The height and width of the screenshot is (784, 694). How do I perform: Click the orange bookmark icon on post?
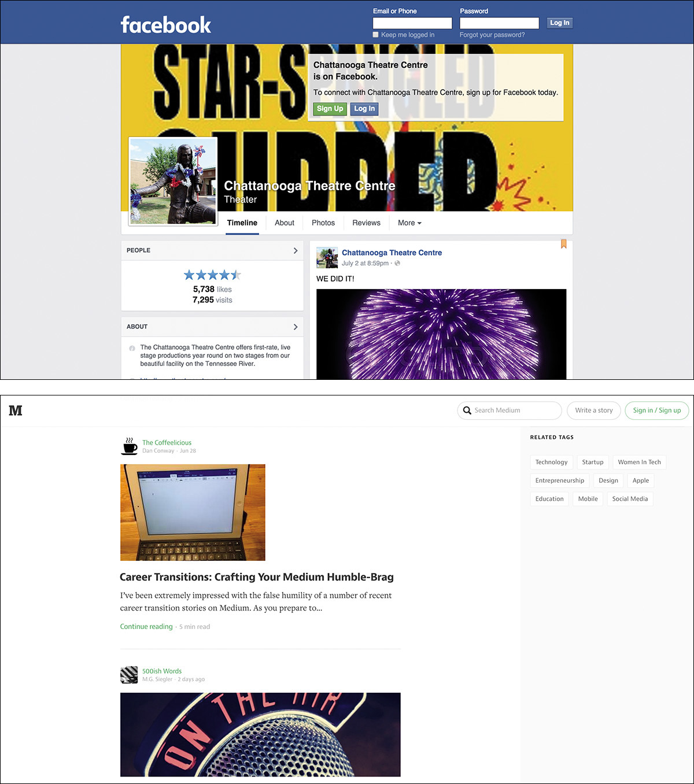coord(563,245)
